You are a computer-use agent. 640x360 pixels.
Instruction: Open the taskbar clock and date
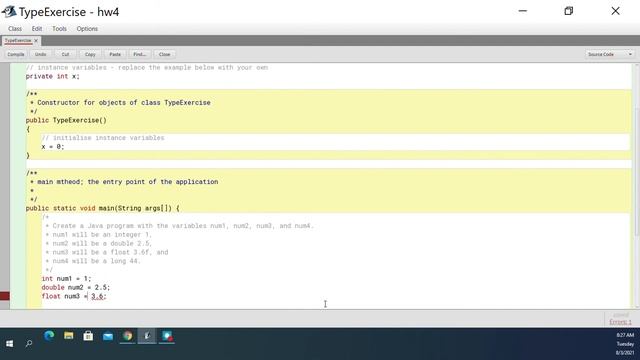pos(625,344)
